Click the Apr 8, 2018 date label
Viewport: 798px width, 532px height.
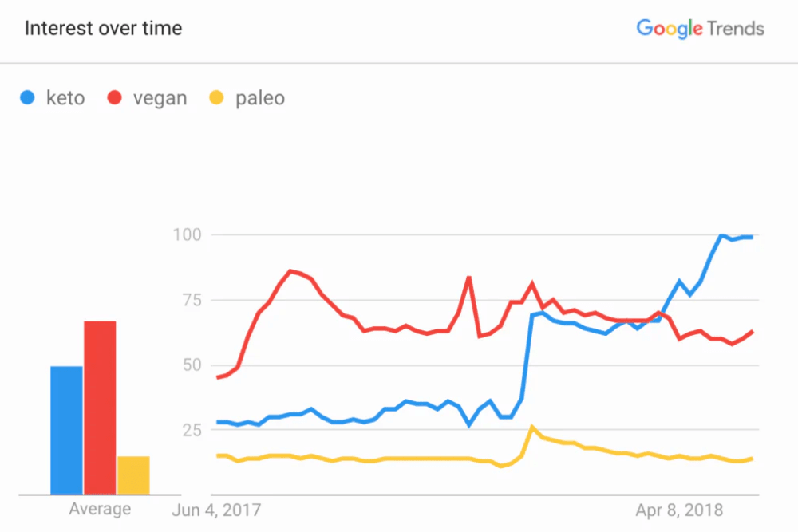pyautogui.click(x=679, y=509)
